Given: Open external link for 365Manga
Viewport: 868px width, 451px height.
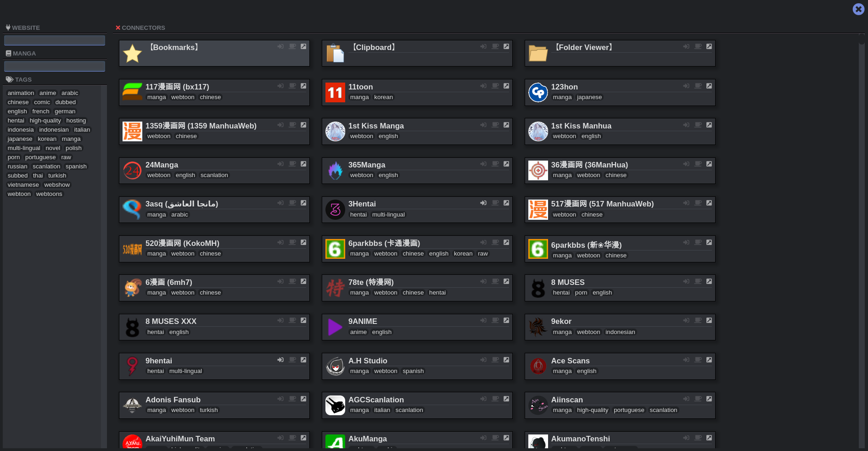Looking at the screenshot, I should 506,164.
